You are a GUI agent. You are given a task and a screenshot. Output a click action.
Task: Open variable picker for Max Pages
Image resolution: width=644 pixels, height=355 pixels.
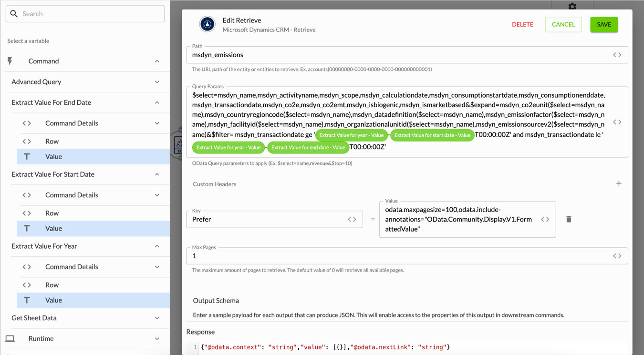(617, 256)
